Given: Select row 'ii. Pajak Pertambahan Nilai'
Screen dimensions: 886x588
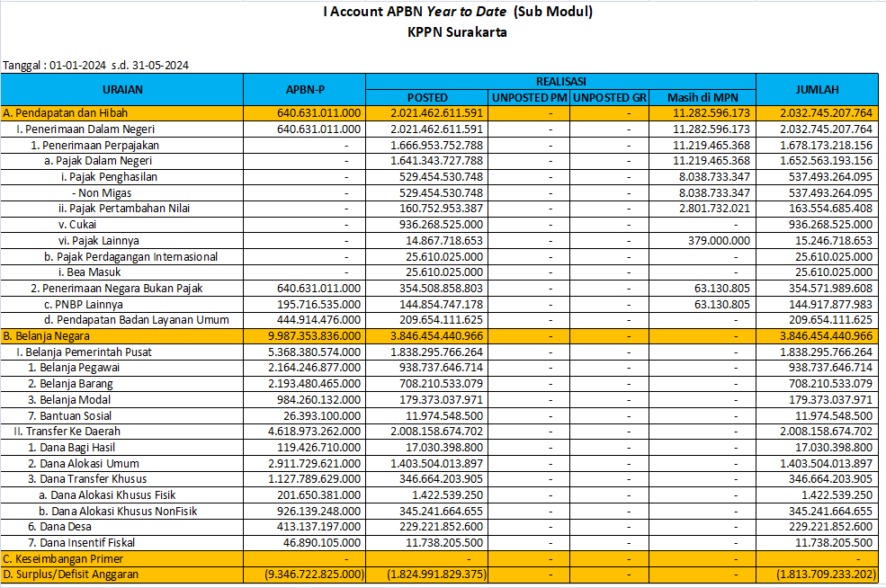Looking at the screenshot, I should [x=440, y=209].
